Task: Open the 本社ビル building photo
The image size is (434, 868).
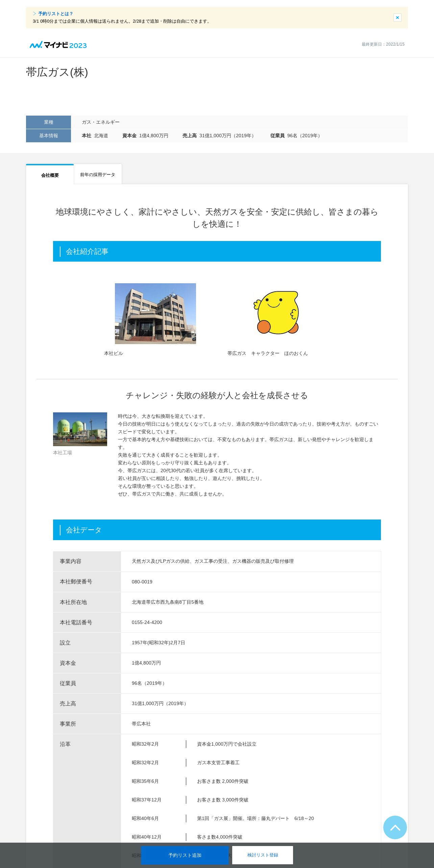Action: click(x=155, y=314)
